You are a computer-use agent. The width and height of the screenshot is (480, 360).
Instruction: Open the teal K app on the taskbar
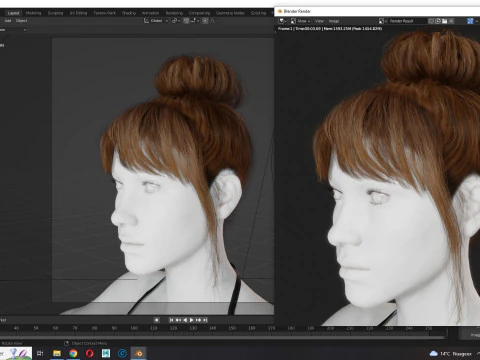point(106,353)
